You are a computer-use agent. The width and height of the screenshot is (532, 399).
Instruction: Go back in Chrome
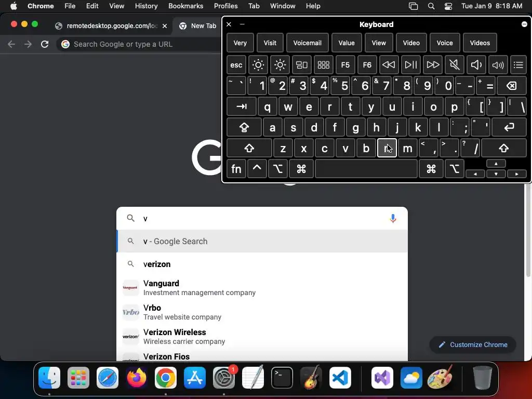click(11, 44)
